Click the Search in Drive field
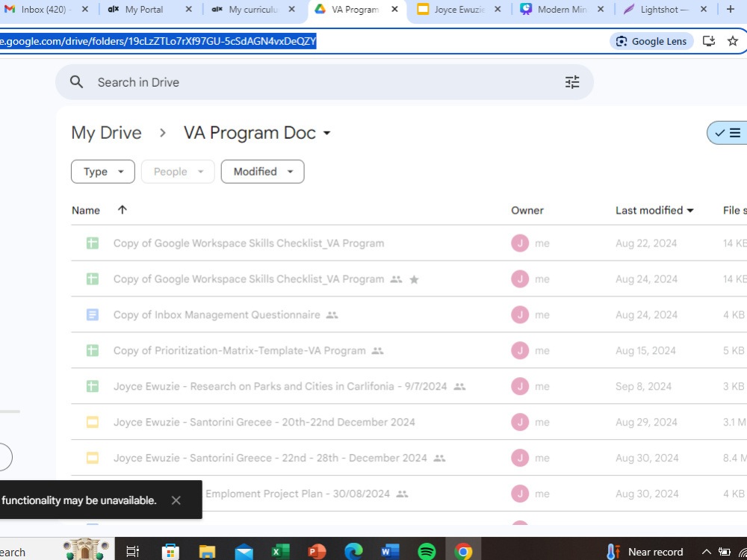 tap(324, 82)
